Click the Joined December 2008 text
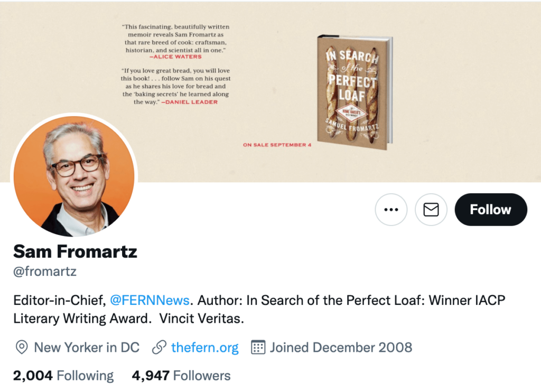Image resolution: width=541 pixels, height=392 pixels. point(341,347)
